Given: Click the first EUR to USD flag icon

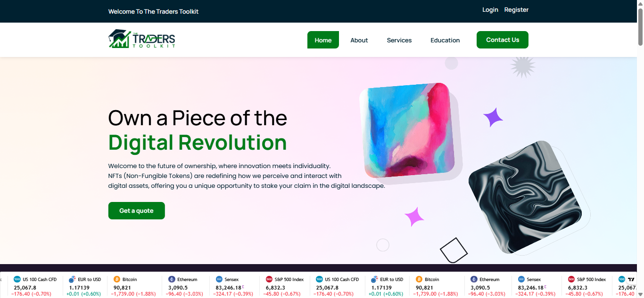Looking at the screenshot, I should (x=72, y=279).
